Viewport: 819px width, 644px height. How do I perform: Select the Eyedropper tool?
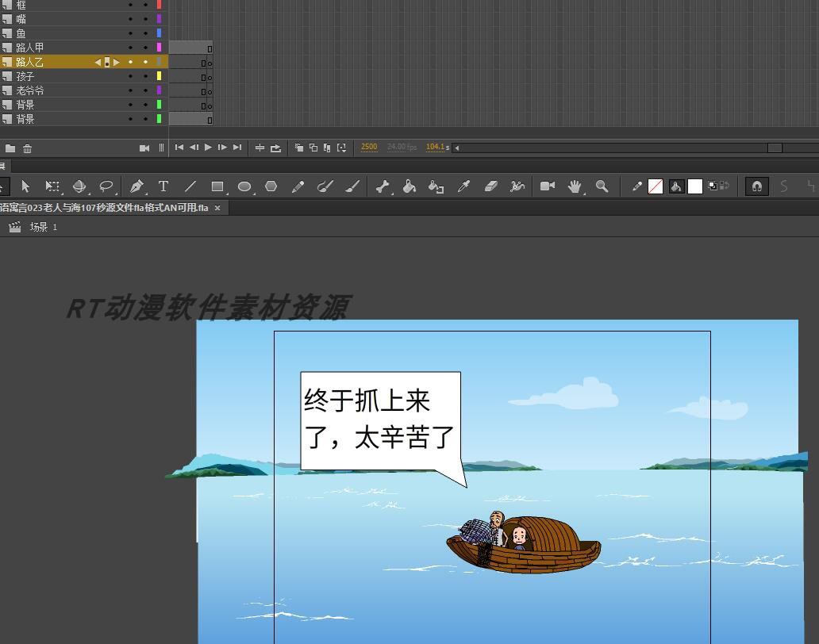464,186
